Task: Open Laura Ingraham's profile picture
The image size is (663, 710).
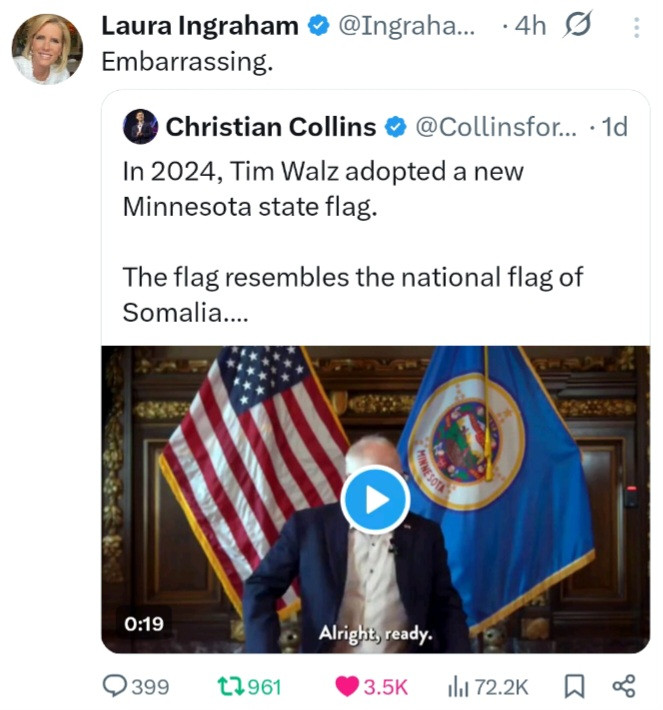Action: 47,49
